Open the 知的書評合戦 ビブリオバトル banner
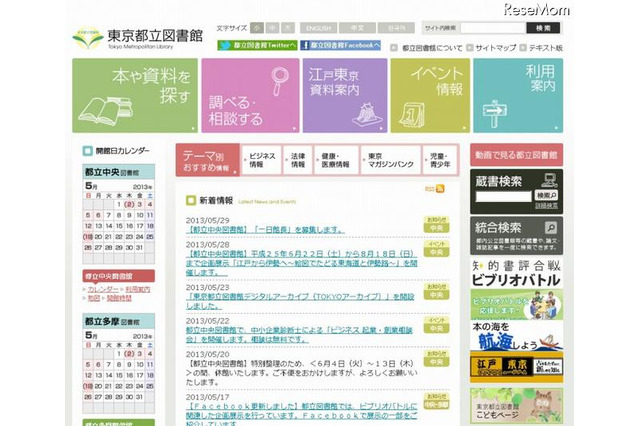The width and height of the screenshot is (640, 426). (516, 288)
